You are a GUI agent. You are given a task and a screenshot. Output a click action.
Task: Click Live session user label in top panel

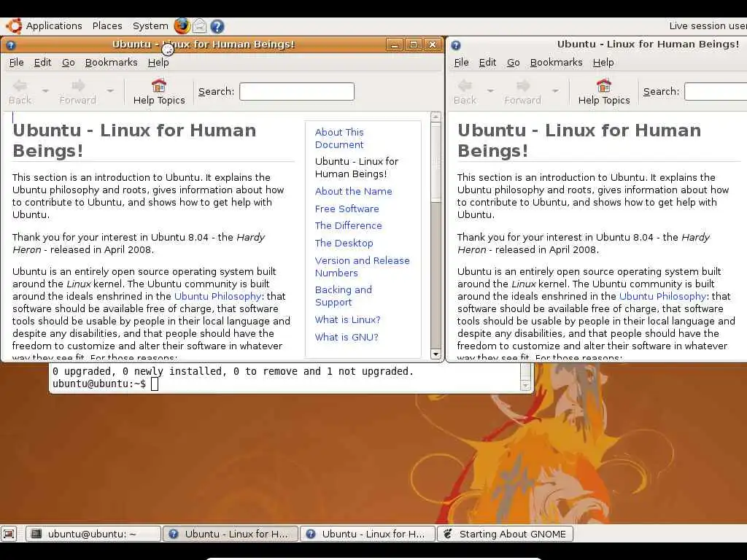[x=708, y=26]
